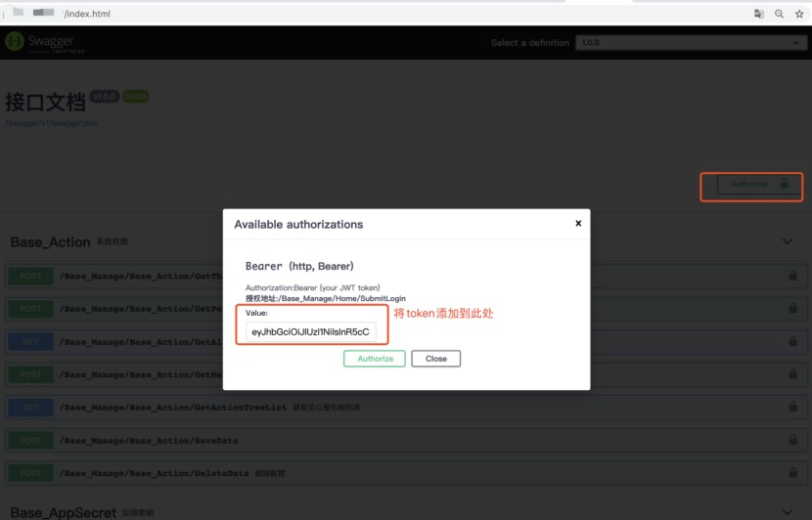Click the Base_Action section title
Image resolution: width=812 pixels, height=520 pixels.
click(x=50, y=242)
